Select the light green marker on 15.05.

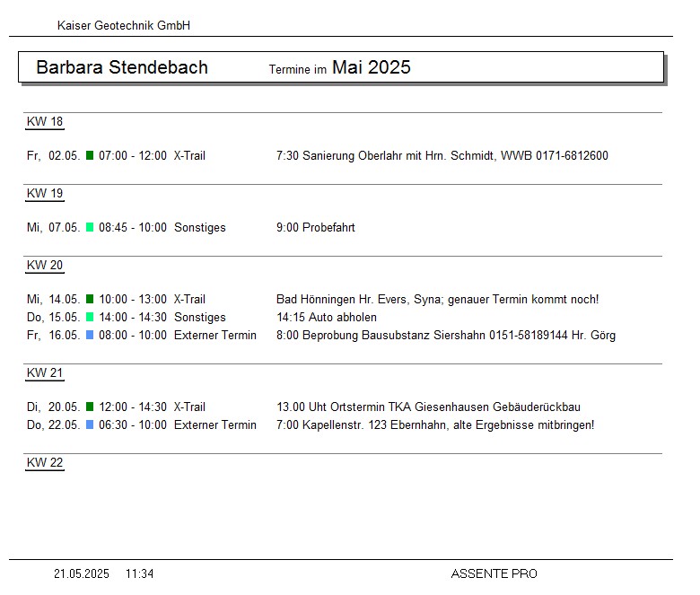90,318
